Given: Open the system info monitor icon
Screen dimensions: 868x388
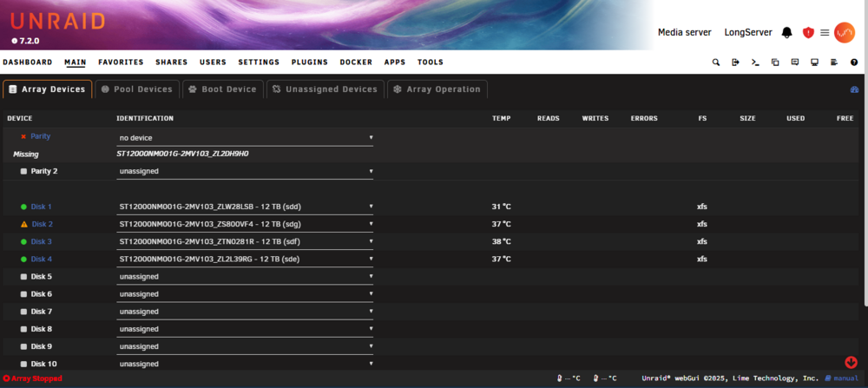Looking at the screenshot, I should pyautogui.click(x=814, y=62).
